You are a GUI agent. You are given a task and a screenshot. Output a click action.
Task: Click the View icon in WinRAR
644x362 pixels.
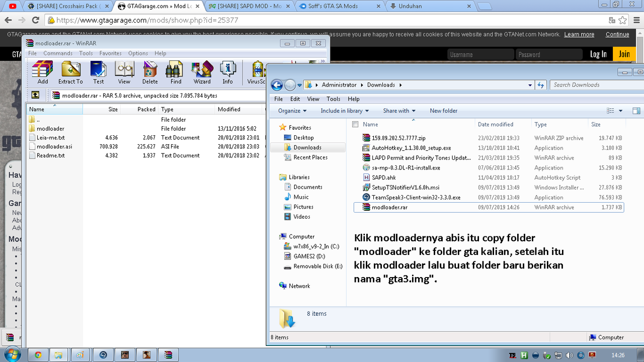[124, 73]
